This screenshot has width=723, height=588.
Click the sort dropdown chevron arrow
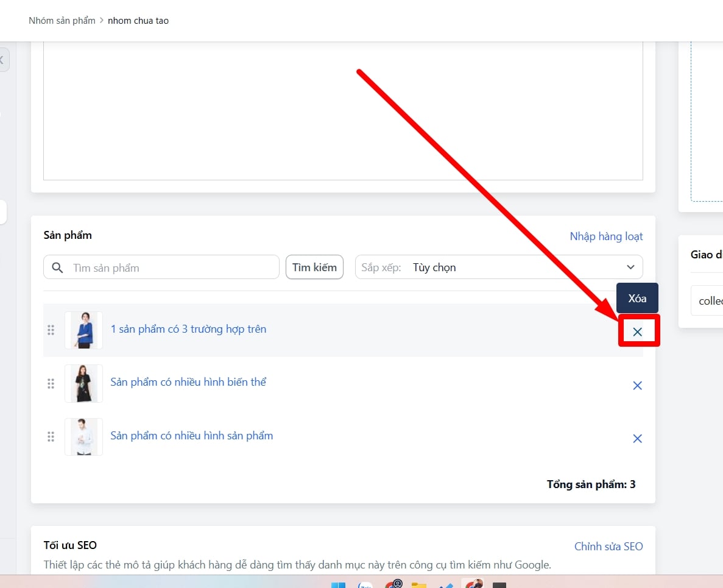(630, 267)
